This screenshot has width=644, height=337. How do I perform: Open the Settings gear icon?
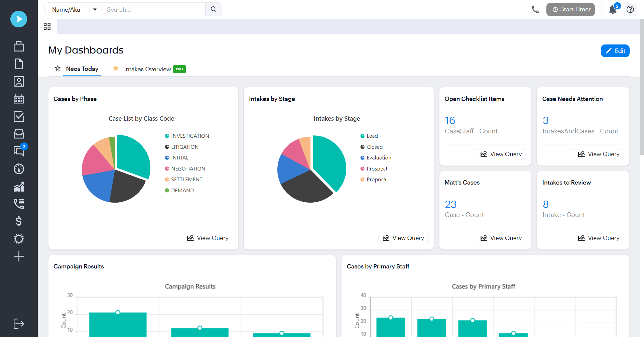pyautogui.click(x=19, y=239)
